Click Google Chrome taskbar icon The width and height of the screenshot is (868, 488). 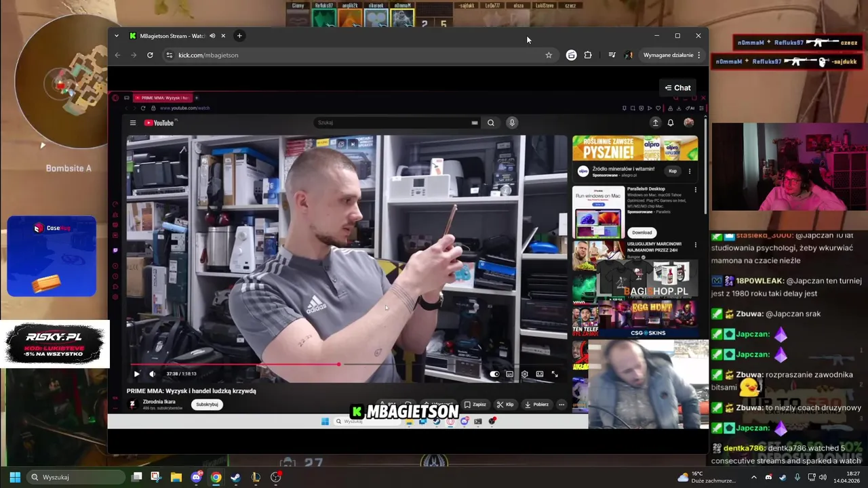pyautogui.click(x=216, y=477)
